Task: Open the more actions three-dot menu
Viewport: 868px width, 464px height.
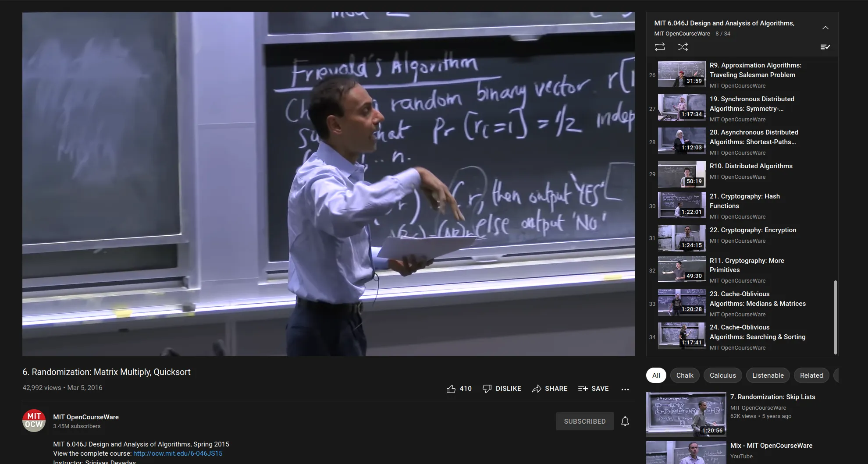Action: [x=625, y=389]
